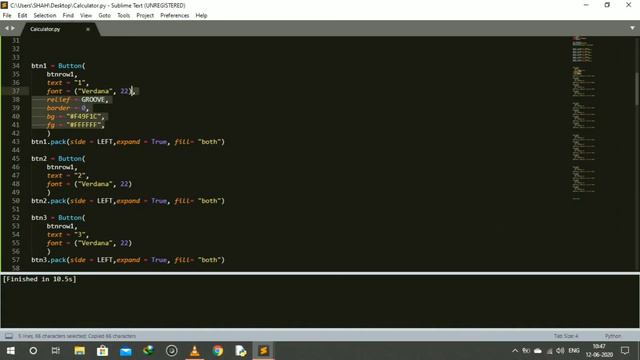Click the fg "#FFFFFF" color value

tap(83, 125)
